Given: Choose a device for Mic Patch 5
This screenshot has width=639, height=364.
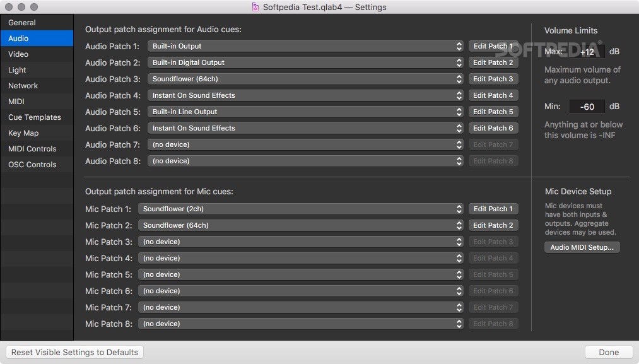Looking at the screenshot, I should pyautogui.click(x=301, y=274).
